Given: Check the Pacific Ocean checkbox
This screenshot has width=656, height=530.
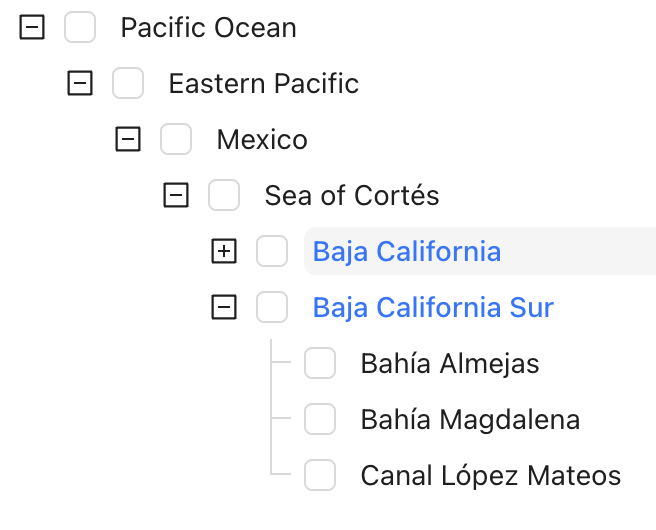Looking at the screenshot, I should [x=80, y=28].
